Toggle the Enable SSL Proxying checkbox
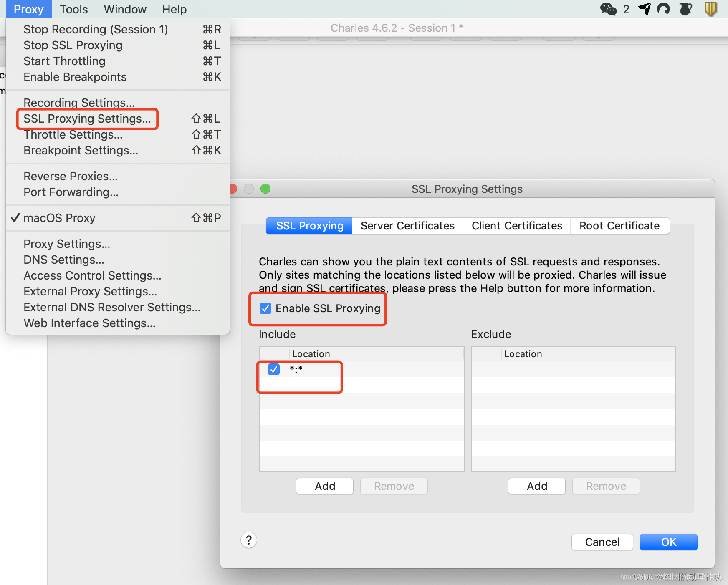 tap(265, 308)
